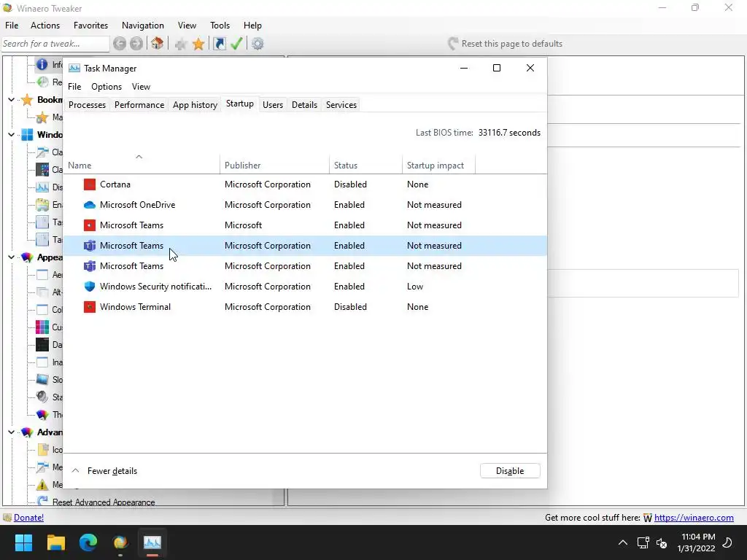Show hidden tray icons chevron

pos(623,542)
